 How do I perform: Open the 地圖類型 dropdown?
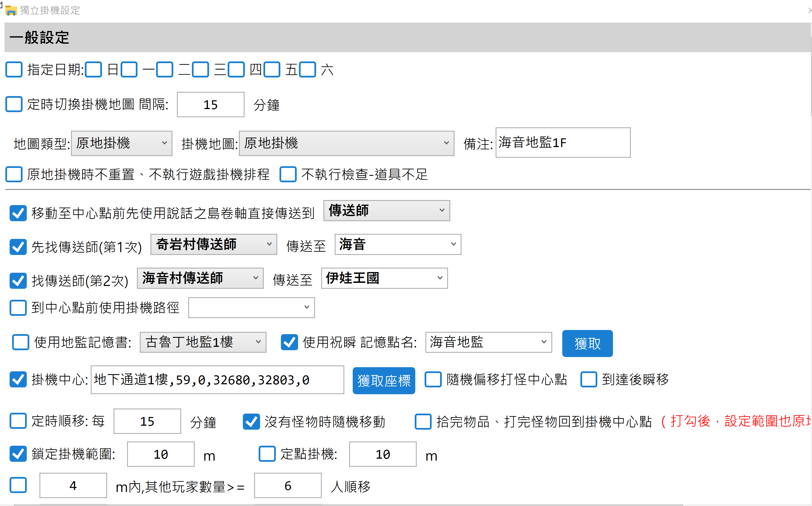tap(122, 143)
